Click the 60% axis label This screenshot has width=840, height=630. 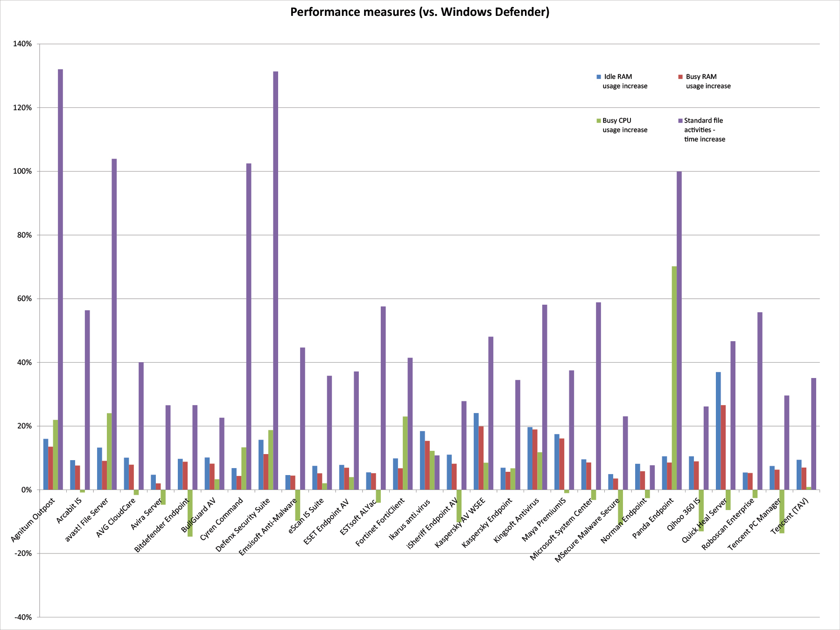[25, 299]
